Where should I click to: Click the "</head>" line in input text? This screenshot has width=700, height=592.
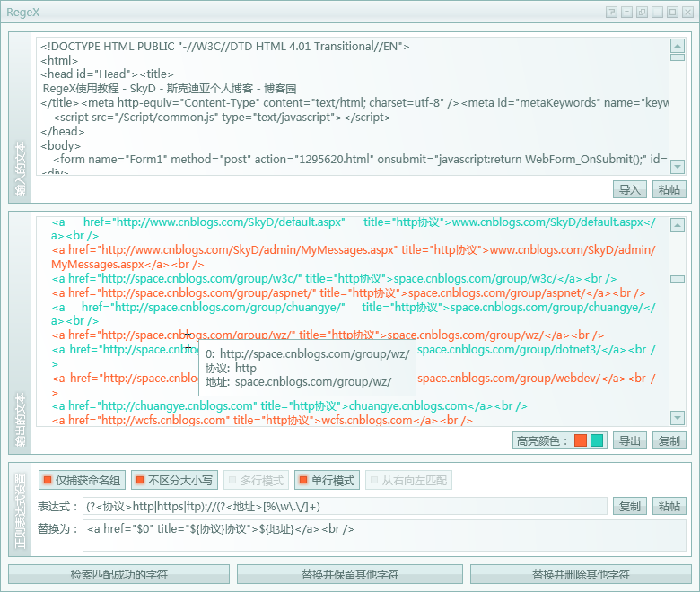click(62, 131)
